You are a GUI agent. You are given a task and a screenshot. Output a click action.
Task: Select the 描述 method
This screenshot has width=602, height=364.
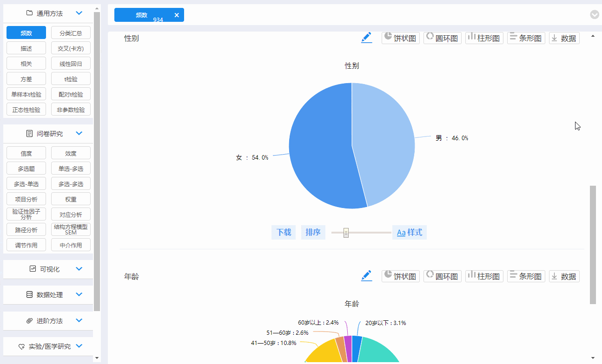click(26, 48)
